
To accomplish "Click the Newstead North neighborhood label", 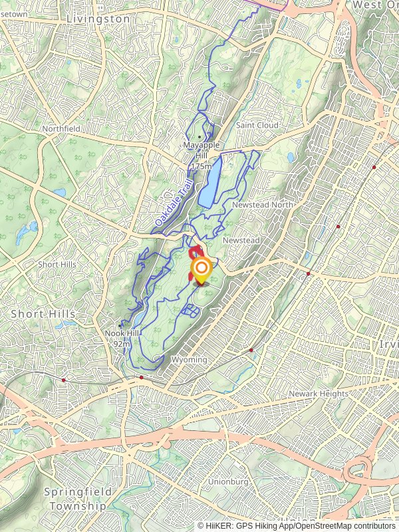I will coord(263,205).
